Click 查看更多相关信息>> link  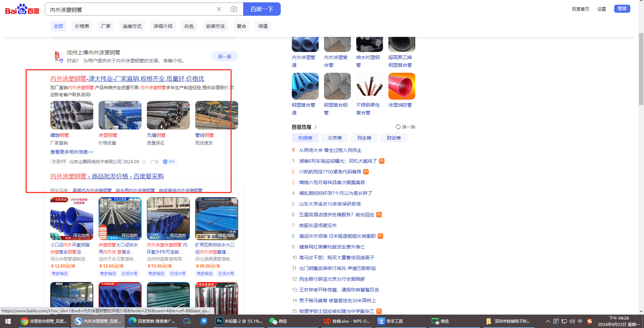(x=72, y=152)
